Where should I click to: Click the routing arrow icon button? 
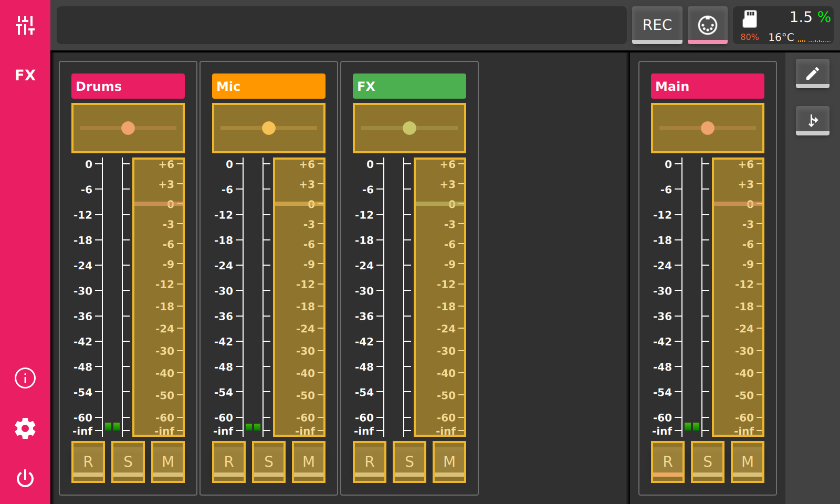click(813, 121)
